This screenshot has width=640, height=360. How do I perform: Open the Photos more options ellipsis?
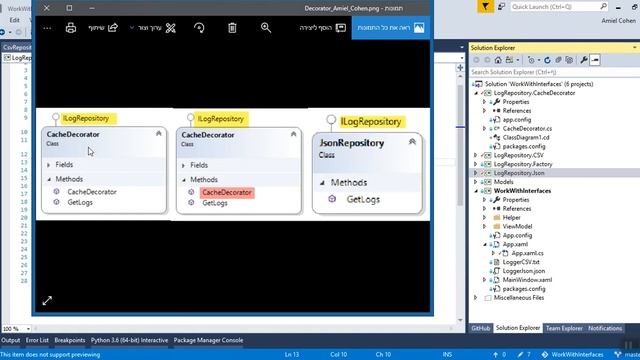(47, 28)
